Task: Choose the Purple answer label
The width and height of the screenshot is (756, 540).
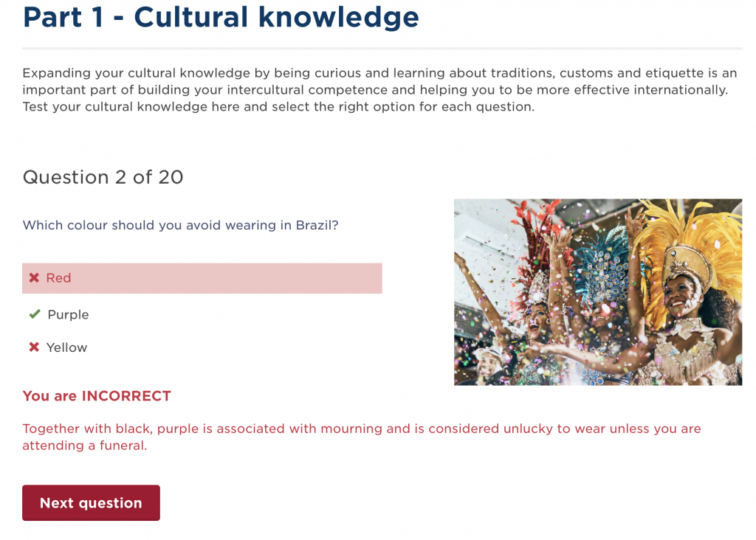Action: tap(68, 314)
